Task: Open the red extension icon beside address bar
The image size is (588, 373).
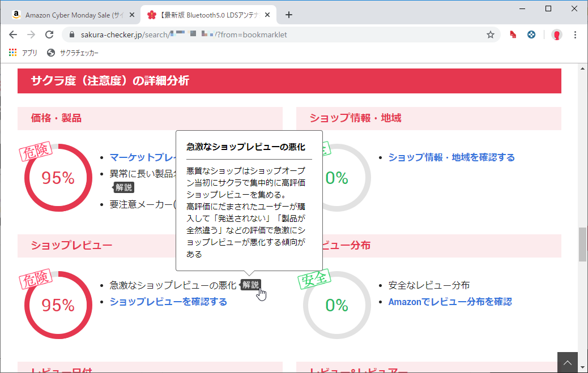Action: [512, 34]
